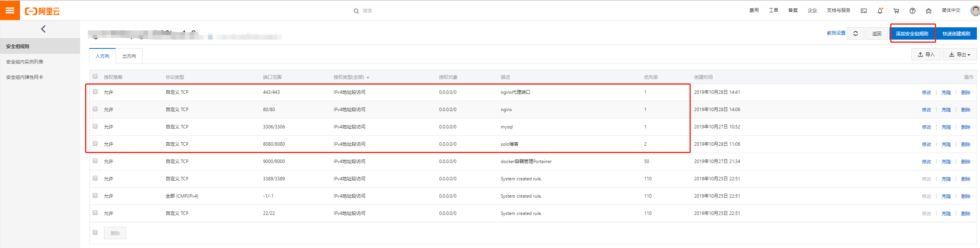Image resolution: width=980 pixels, height=248 pixels.
Task: Click the Aliyun logo
Action: pyautogui.click(x=42, y=11)
